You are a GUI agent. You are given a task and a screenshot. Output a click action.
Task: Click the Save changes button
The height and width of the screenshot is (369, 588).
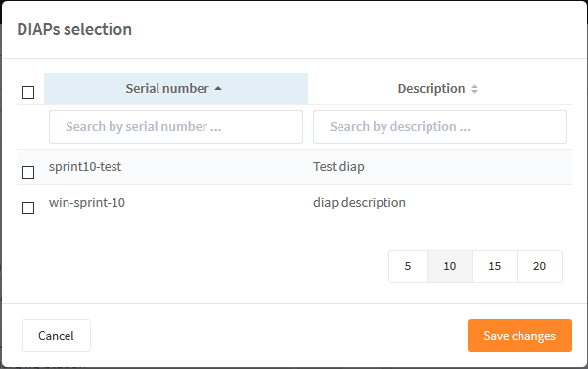pyautogui.click(x=520, y=336)
